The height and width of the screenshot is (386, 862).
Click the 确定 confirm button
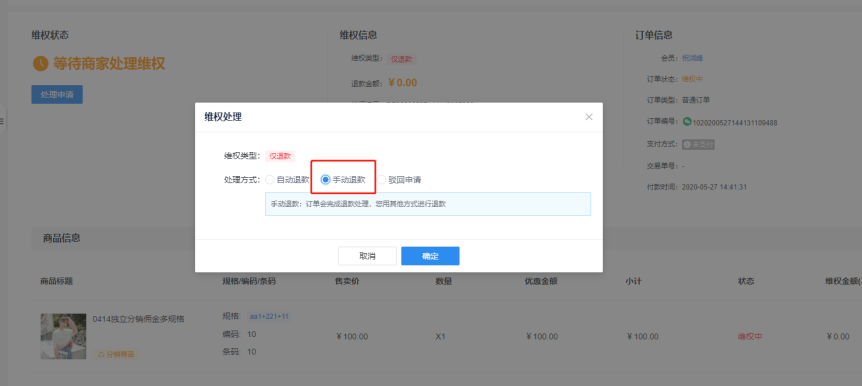coord(430,256)
